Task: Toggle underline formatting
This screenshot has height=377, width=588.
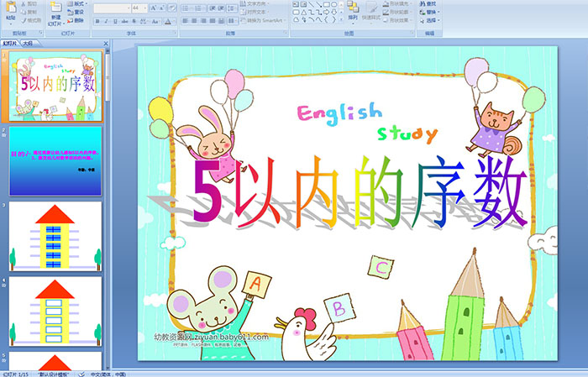Action: coord(115,21)
